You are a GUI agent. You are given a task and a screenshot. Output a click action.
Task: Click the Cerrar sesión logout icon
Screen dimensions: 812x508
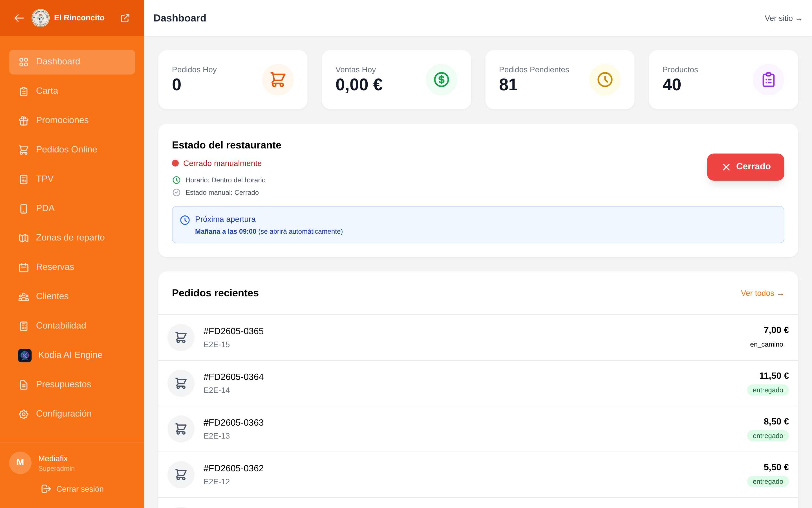pyautogui.click(x=46, y=489)
